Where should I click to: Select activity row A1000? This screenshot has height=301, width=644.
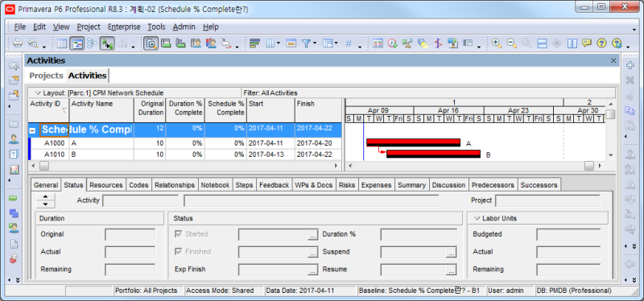tap(185, 143)
